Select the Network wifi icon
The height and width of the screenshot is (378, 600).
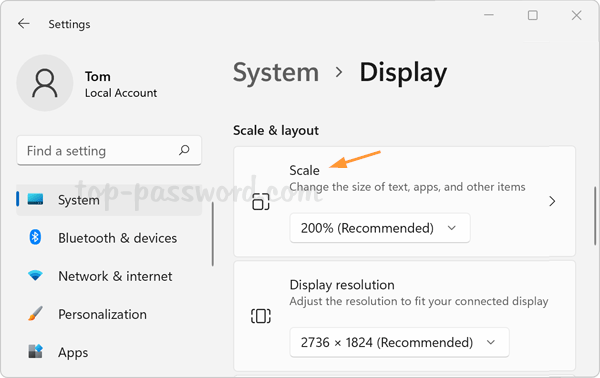(35, 275)
